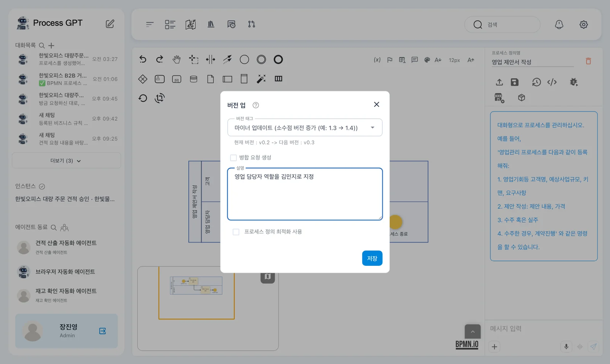Click the upload icon in right panel
610x364 pixels.
499,82
